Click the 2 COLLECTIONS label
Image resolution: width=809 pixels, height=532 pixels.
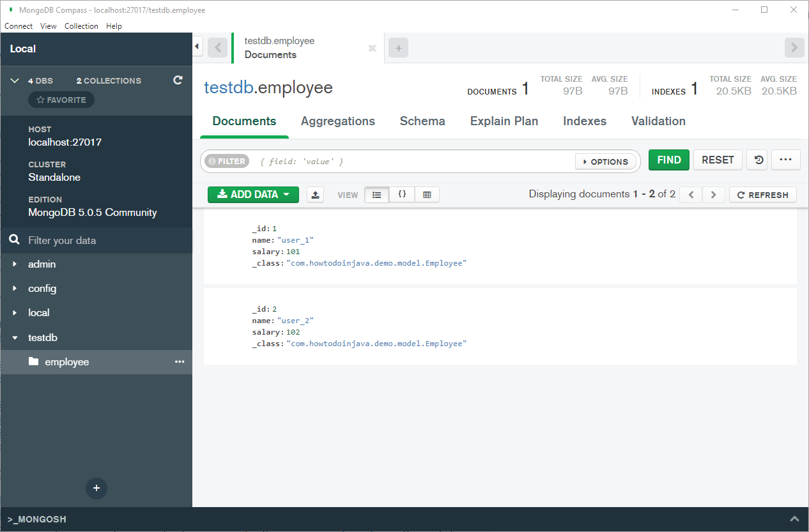click(x=109, y=81)
